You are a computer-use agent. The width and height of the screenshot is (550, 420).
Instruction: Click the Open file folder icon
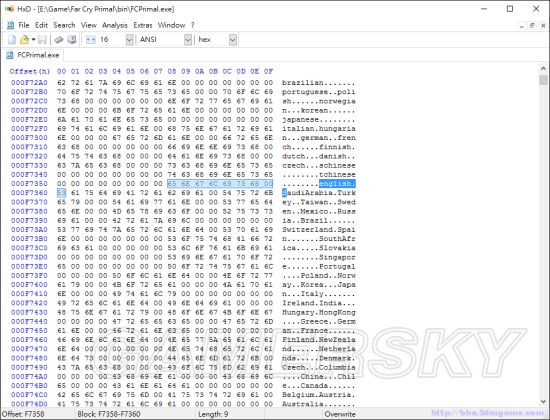(24, 40)
